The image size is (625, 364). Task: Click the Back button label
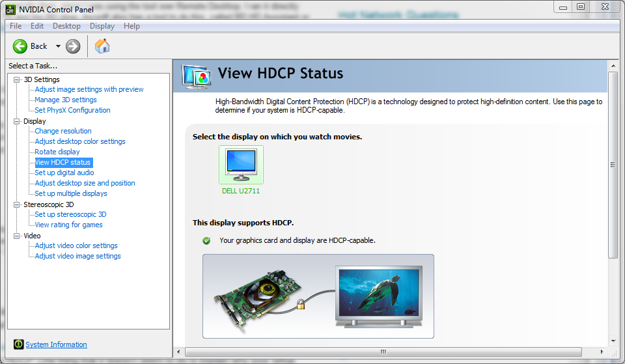tap(38, 46)
